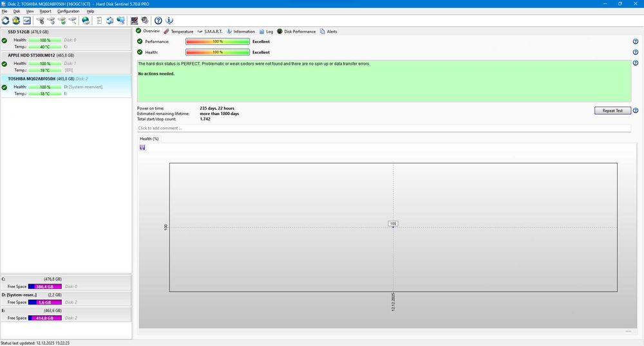The width and height of the screenshot is (644, 346).
Task: Switch to the S.M.A.R.T. tab
Action: pos(210,32)
